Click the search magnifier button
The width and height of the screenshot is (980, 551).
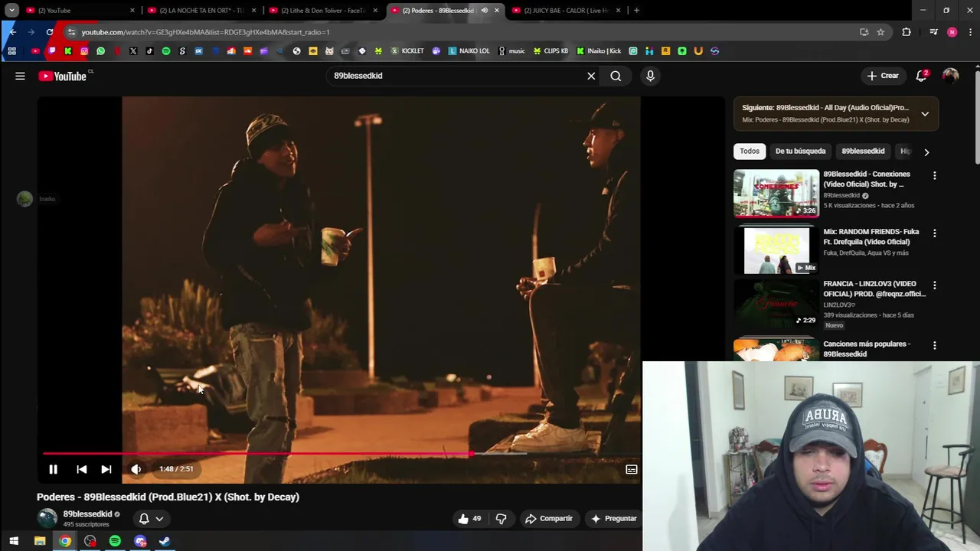click(x=616, y=76)
